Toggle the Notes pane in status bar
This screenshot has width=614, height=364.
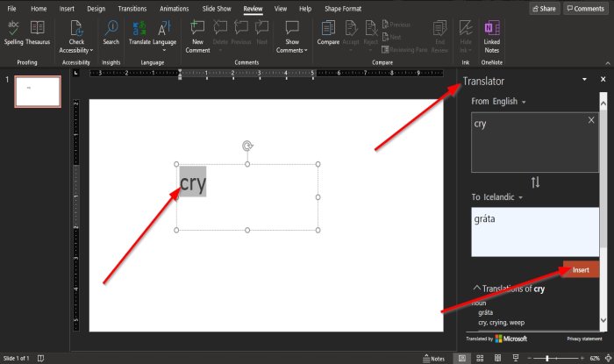pyautogui.click(x=434, y=358)
